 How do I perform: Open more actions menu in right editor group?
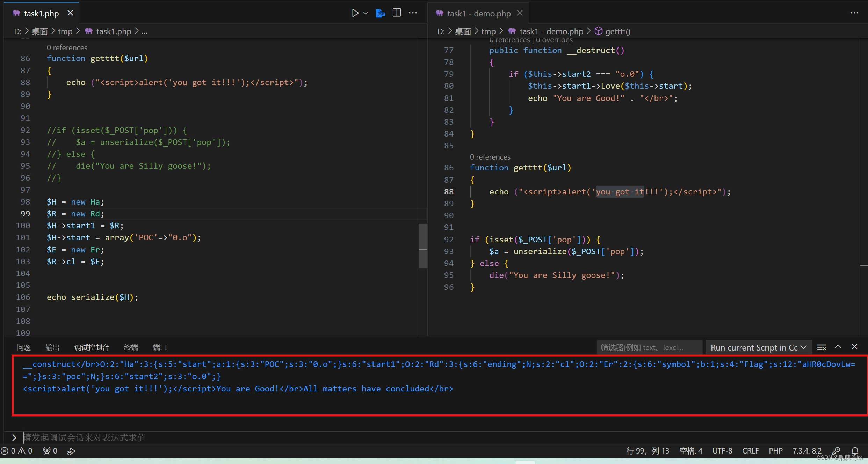click(x=854, y=13)
